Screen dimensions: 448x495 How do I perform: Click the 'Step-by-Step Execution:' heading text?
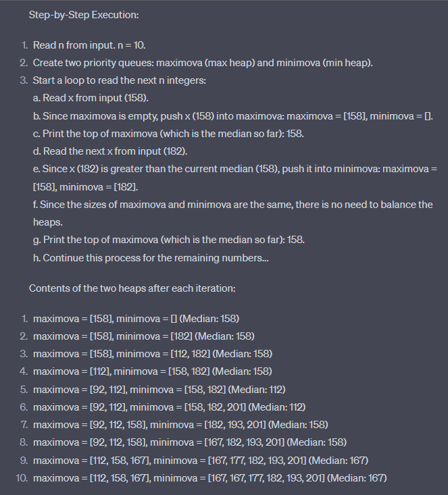pyautogui.click(x=84, y=15)
